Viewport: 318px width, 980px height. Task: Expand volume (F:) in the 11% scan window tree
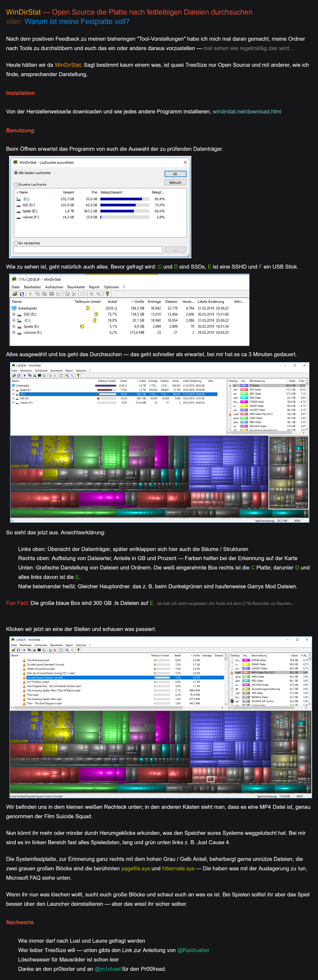[14, 332]
